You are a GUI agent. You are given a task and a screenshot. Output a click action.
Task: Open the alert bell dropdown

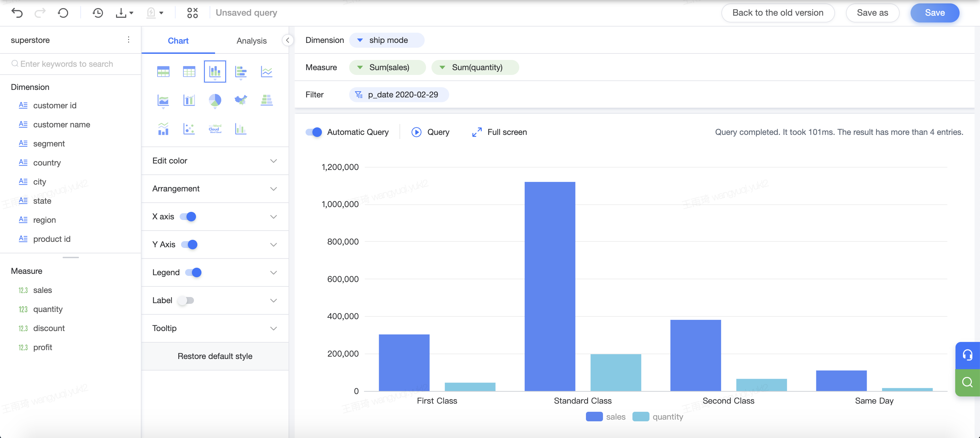tap(155, 13)
